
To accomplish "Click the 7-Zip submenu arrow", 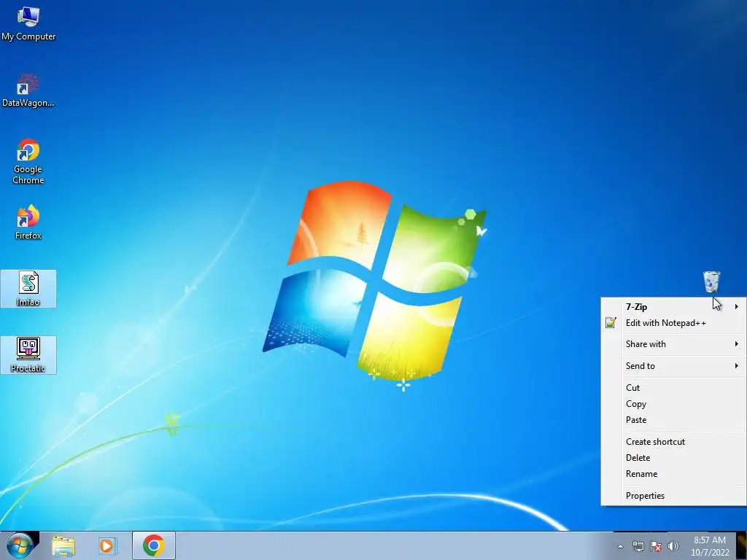I will 737,307.
